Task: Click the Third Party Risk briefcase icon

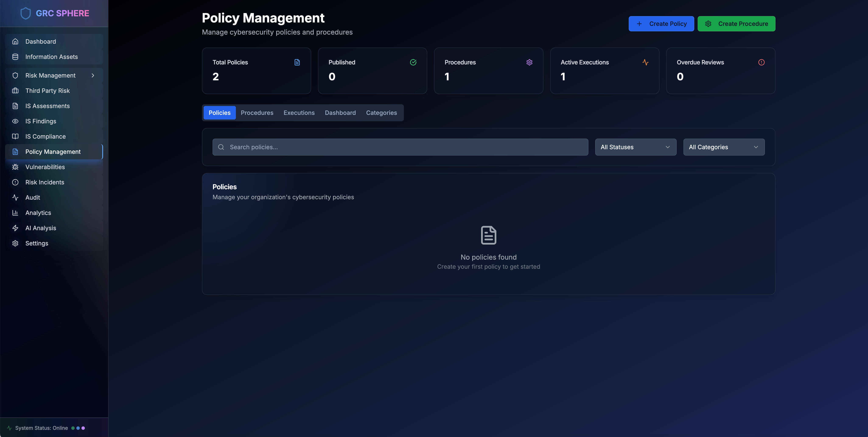Action: tap(15, 90)
